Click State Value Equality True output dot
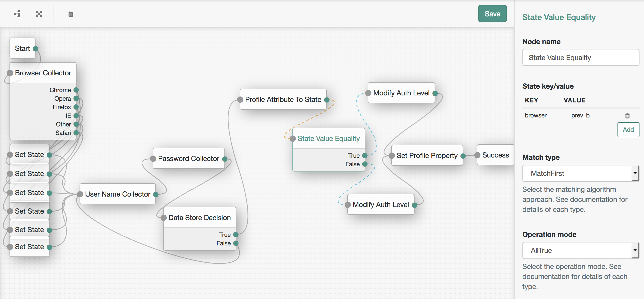This screenshot has width=644, height=299. coord(365,156)
